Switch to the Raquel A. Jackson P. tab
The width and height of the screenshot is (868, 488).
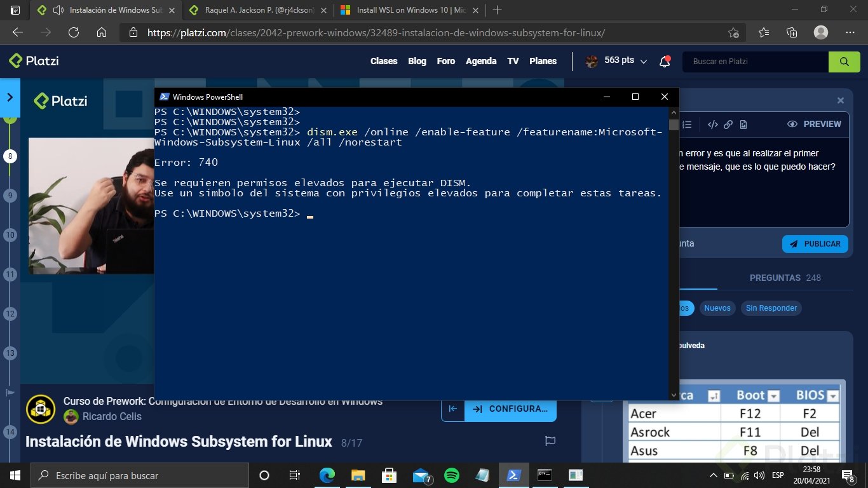click(258, 10)
